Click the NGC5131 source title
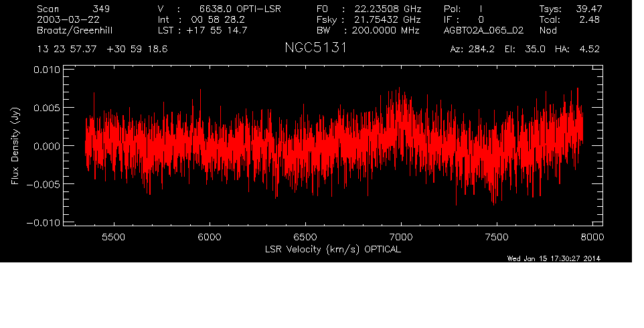This screenshot has height=328, width=644. [316, 48]
